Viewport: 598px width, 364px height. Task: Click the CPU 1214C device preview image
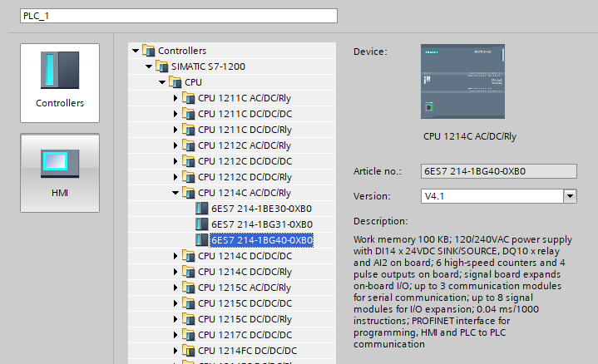pos(462,81)
